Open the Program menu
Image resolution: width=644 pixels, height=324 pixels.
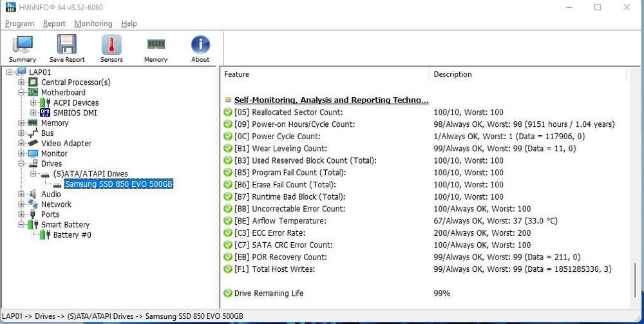pyautogui.click(x=19, y=24)
